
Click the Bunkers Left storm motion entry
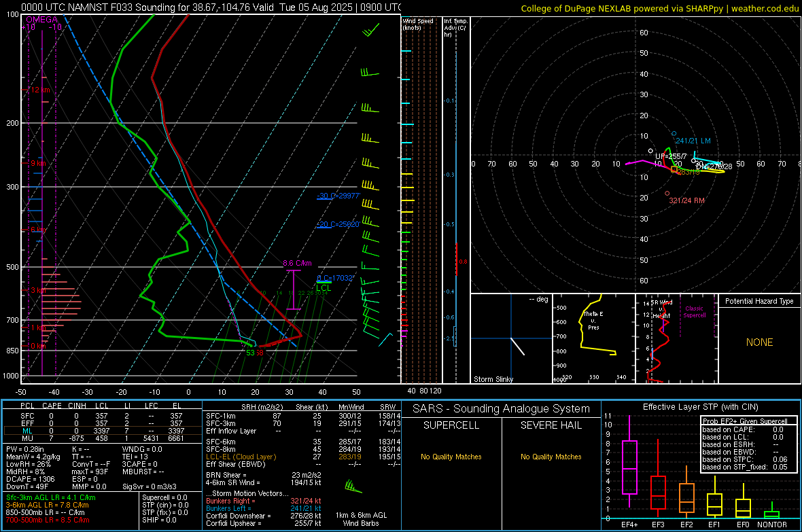pyautogui.click(x=264, y=508)
